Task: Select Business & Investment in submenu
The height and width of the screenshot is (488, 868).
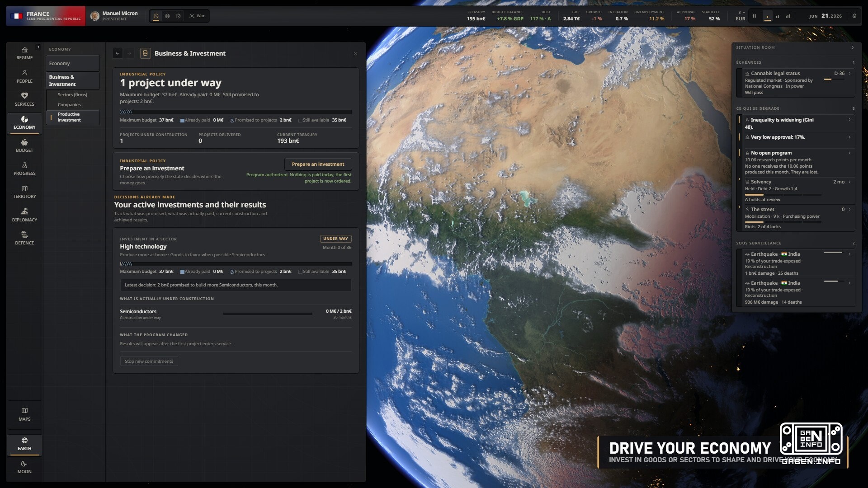Action: 72,80
